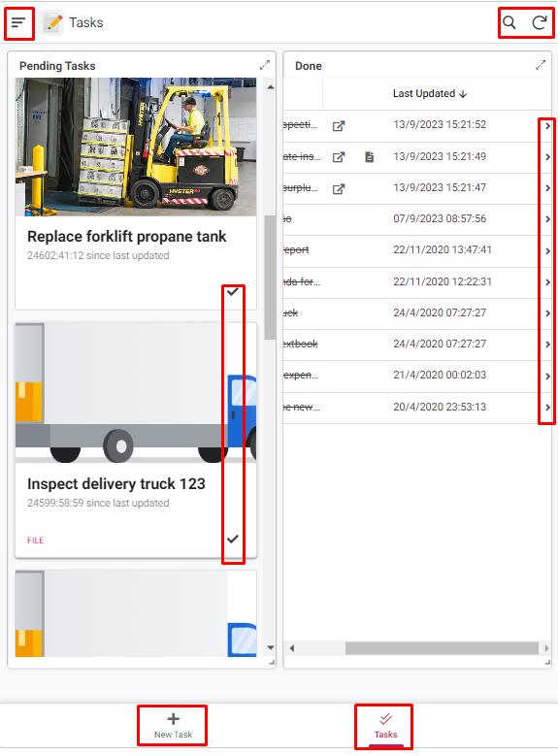Select 22/11/2020 13:47:41 timestamp cell

click(x=443, y=249)
